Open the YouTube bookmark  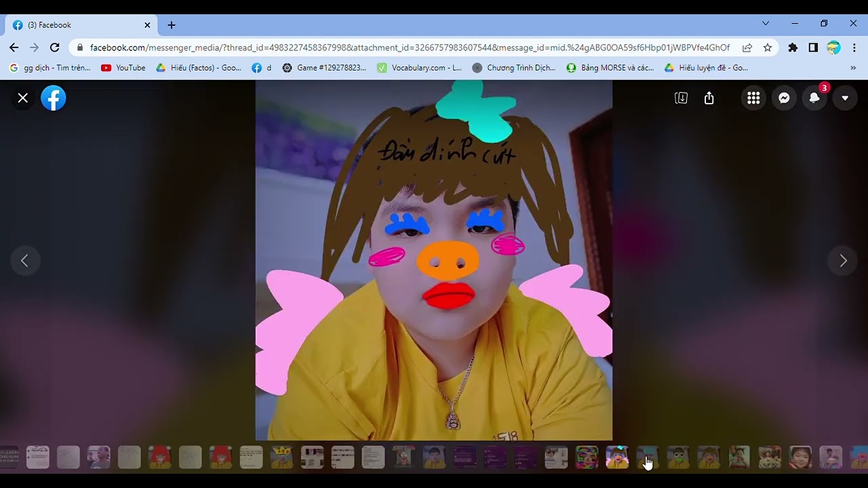[x=123, y=68]
